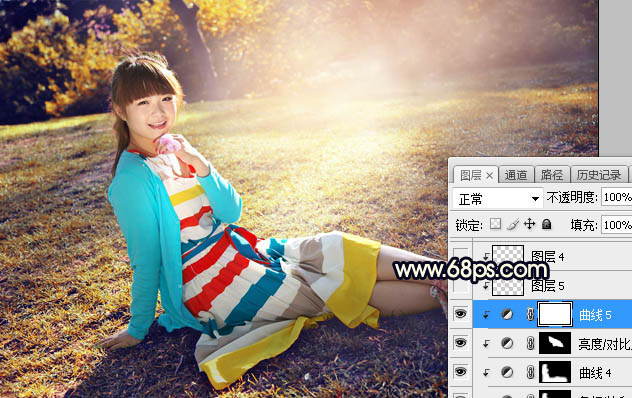Hide the 曲线 5 layer eye
This screenshot has width=632, height=398.
click(x=461, y=314)
